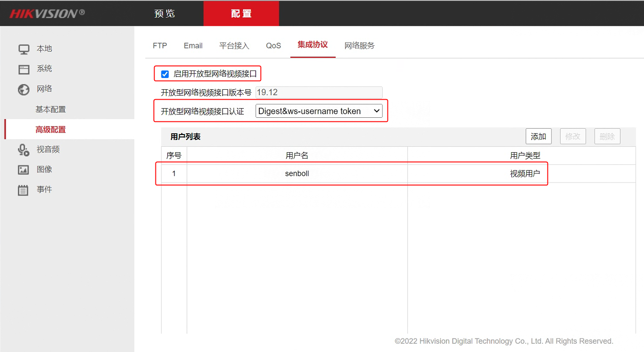Click the 修改 button
Image resolution: width=644 pixels, height=352 pixels.
coord(573,136)
